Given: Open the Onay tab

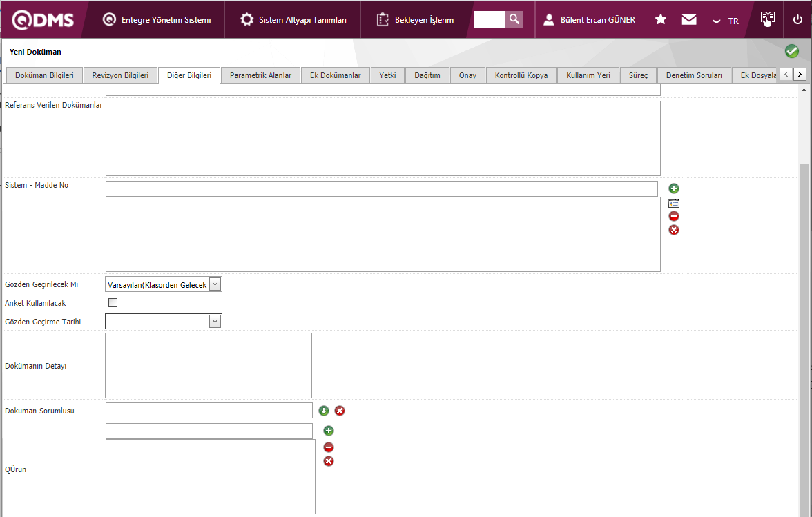Looking at the screenshot, I should 467,75.
